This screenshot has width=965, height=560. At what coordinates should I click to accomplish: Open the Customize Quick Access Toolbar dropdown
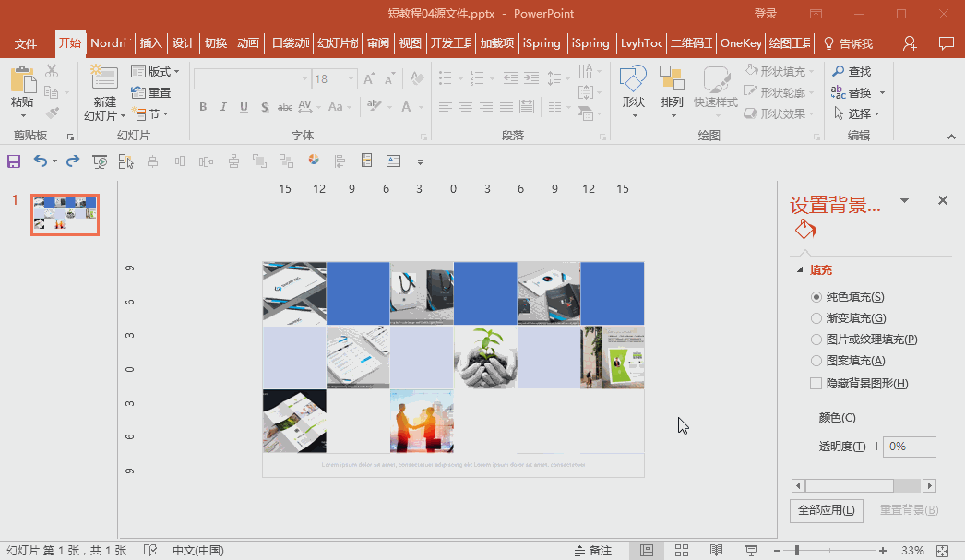(420, 161)
